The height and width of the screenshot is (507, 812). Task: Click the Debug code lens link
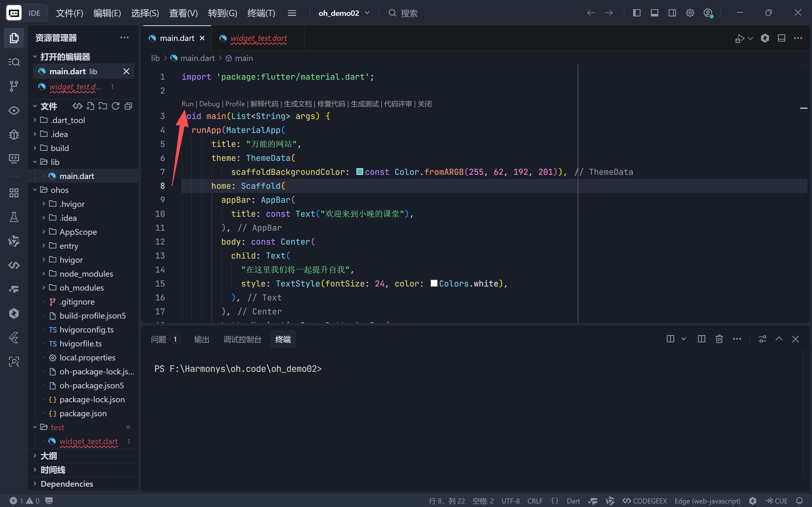point(209,104)
